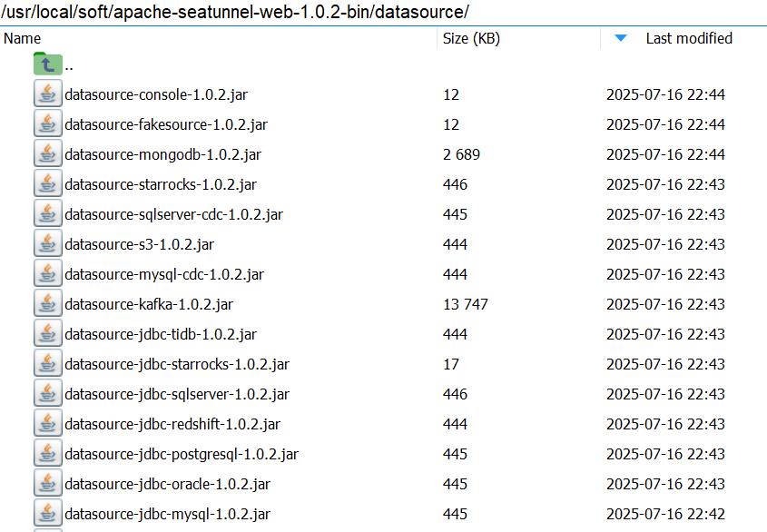Screen dimensions: 767x532
Task: Select file datasource-jdbc-mysql-1.0.2.jar
Action: 167,514
